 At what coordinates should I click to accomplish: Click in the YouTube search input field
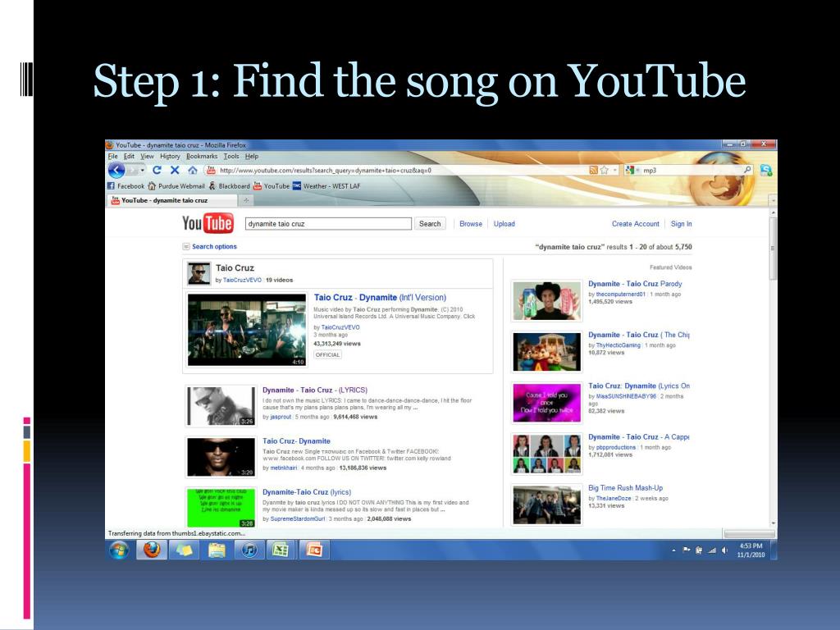pyautogui.click(x=328, y=224)
